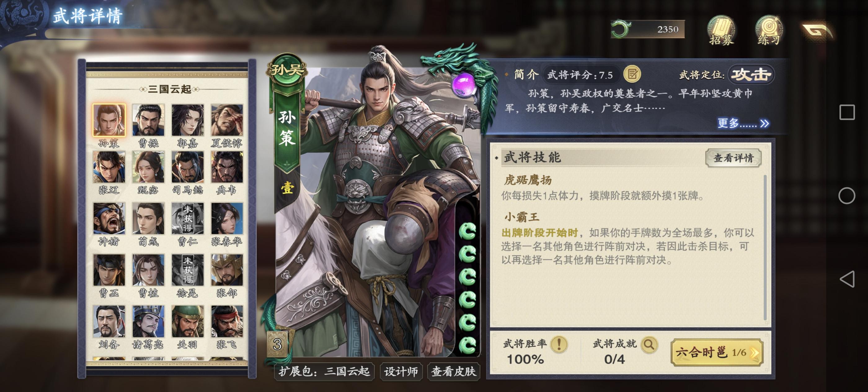Viewport: 868px width, 392px height.
Task: Open the 招募 recruit icon
Action: 721,31
